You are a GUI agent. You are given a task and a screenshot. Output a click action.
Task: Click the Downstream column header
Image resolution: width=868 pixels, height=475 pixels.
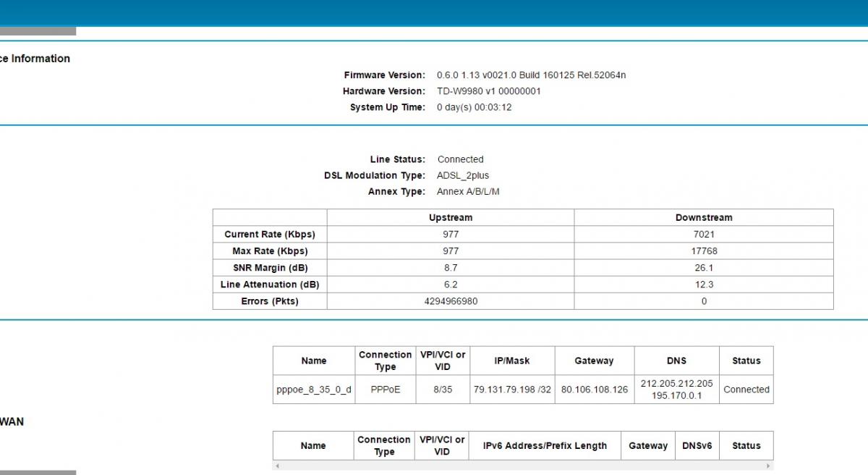coord(703,217)
